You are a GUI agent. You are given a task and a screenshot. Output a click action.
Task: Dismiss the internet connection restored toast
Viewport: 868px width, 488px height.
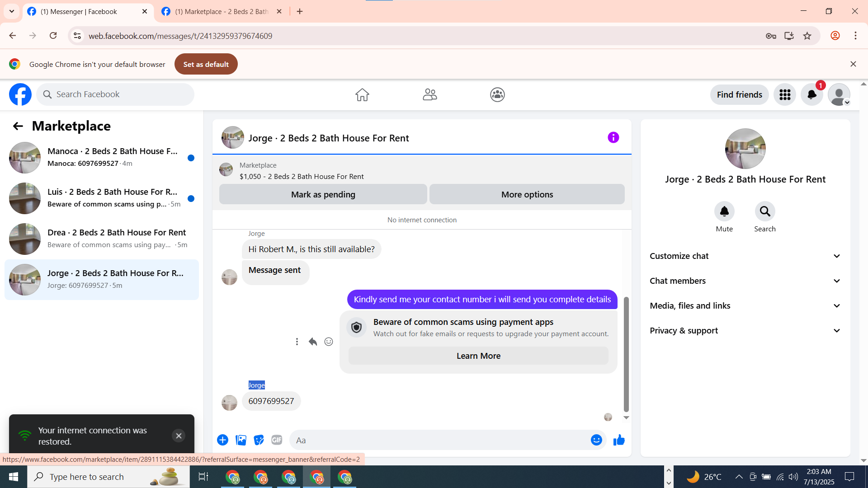[x=179, y=436]
